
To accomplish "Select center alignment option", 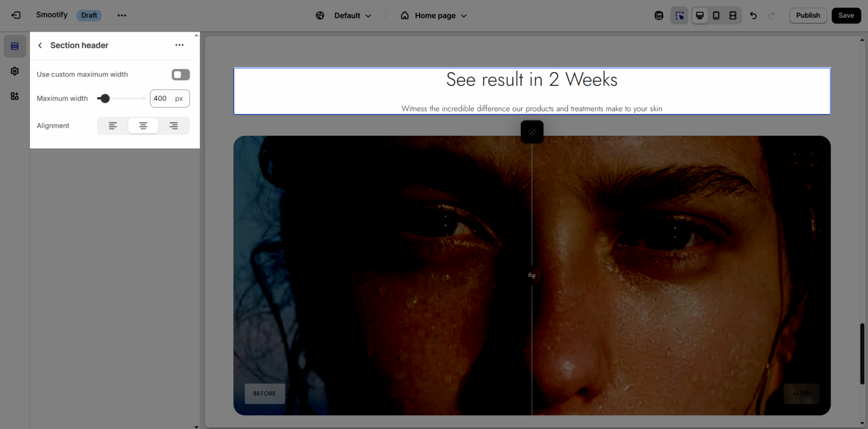I will pyautogui.click(x=143, y=125).
